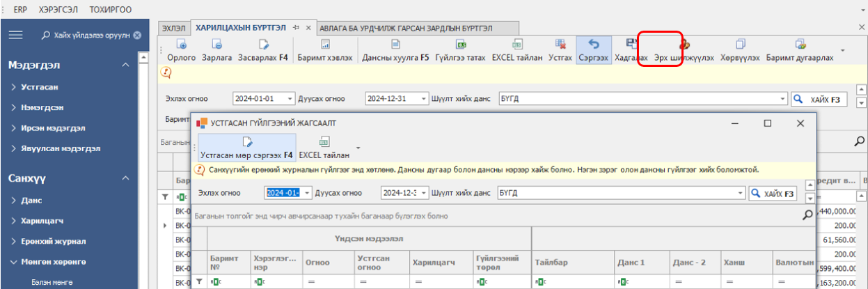Click the dialog grid search magnifier icon
Screen dimensions: 868x289
(807, 216)
